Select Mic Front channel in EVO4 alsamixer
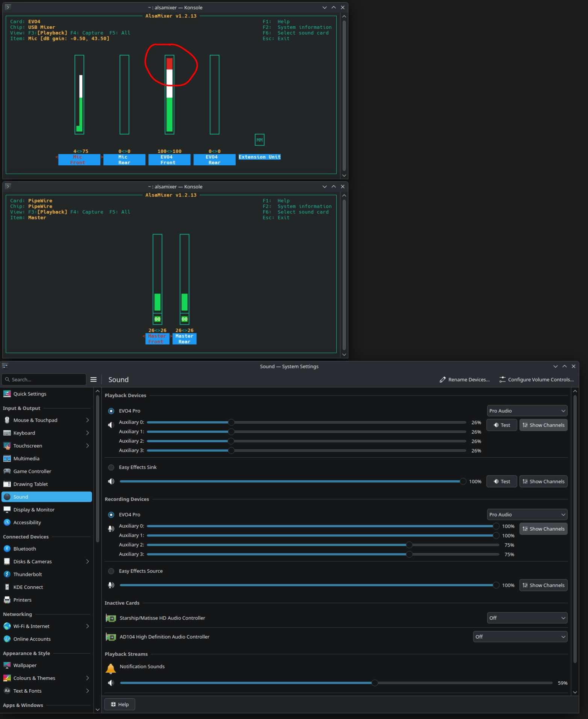588x719 pixels. click(x=79, y=160)
